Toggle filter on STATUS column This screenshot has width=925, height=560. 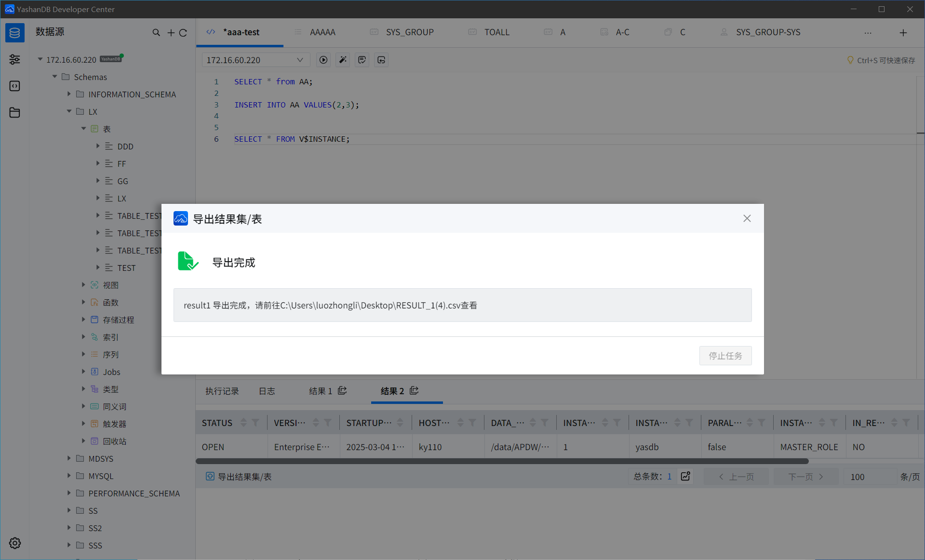click(255, 423)
